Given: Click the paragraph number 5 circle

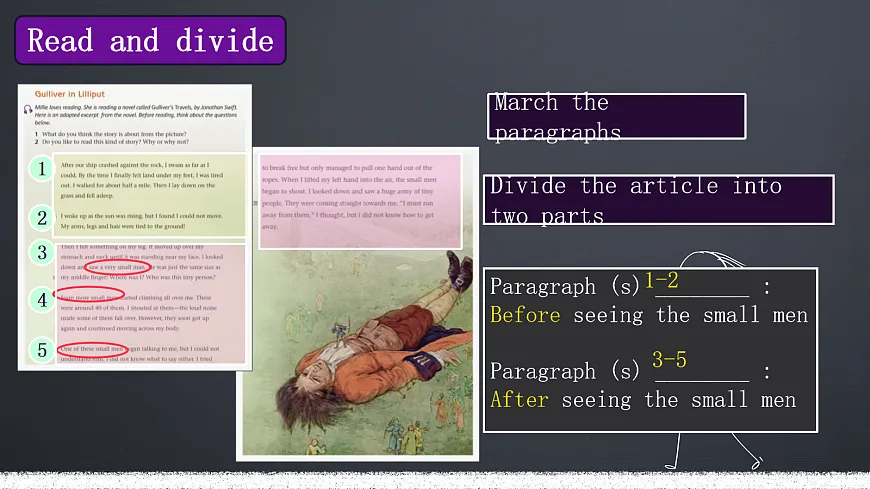Looking at the screenshot, I should tap(41, 349).
